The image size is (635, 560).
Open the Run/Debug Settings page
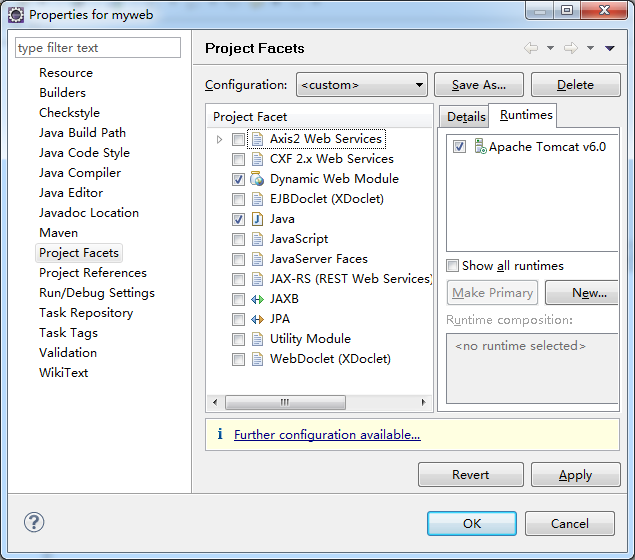[97, 293]
